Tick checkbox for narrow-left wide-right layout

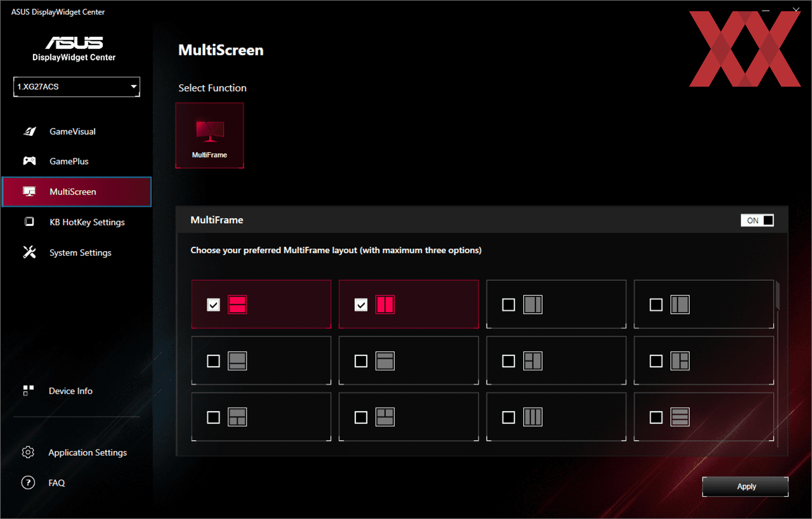[x=656, y=305]
